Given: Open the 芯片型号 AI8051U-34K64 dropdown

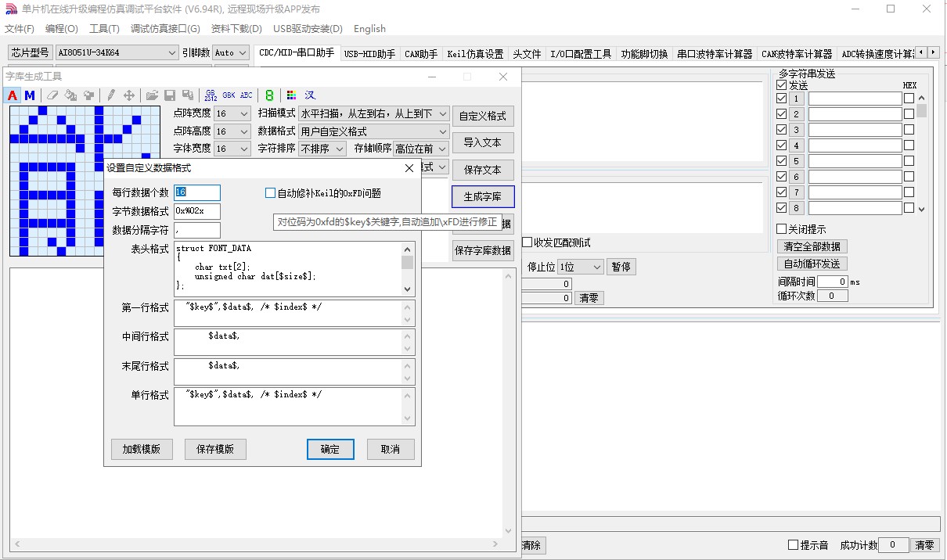Looking at the screenshot, I should 117,52.
